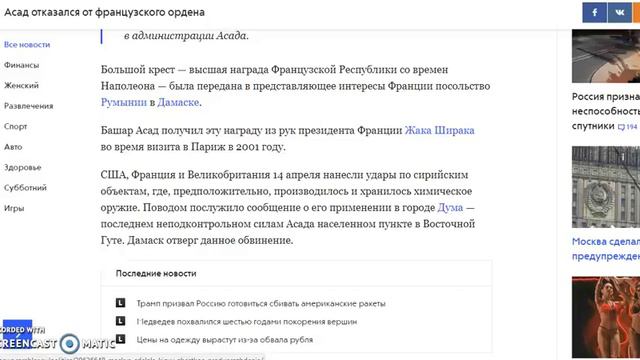640x360 pixels.
Task: Click the article title Асад отказался от французского ордена
Action: click(x=104, y=12)
